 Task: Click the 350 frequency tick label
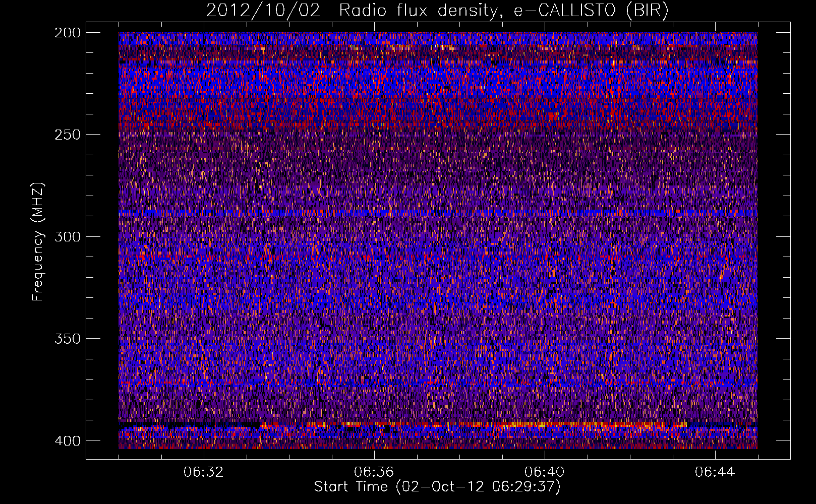pos(67,339)
